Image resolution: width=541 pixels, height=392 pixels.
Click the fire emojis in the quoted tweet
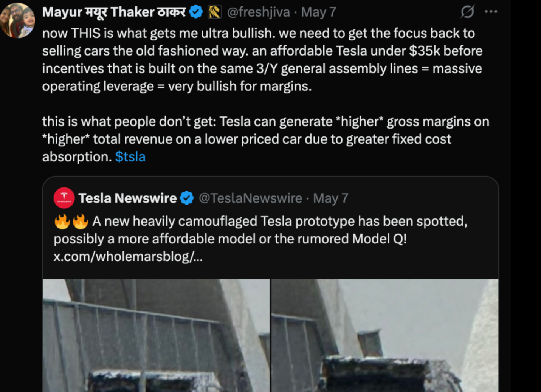coord(71,222)
